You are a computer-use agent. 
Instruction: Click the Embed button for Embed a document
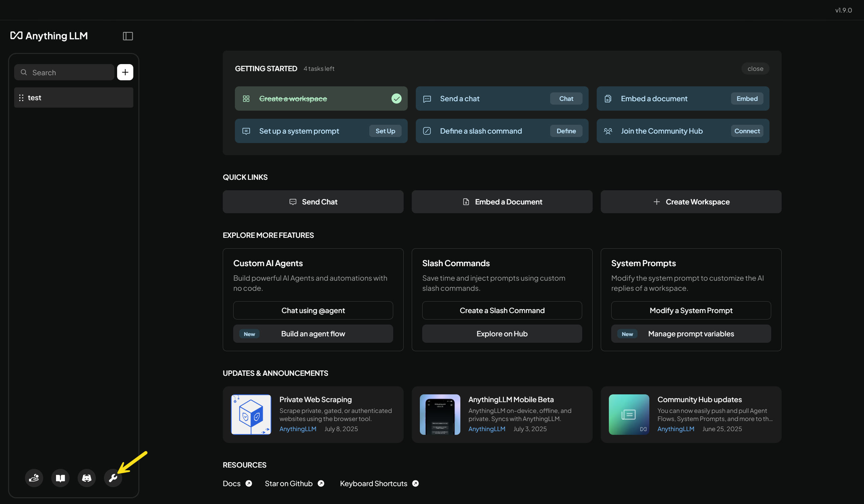tap(747, 99)
